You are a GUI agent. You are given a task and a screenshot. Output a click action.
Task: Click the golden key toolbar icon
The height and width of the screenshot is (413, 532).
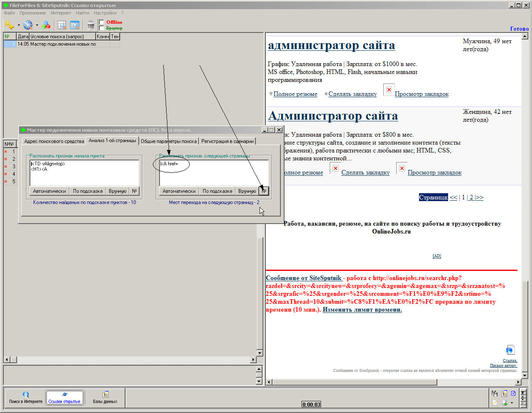[x=9, y=25]
